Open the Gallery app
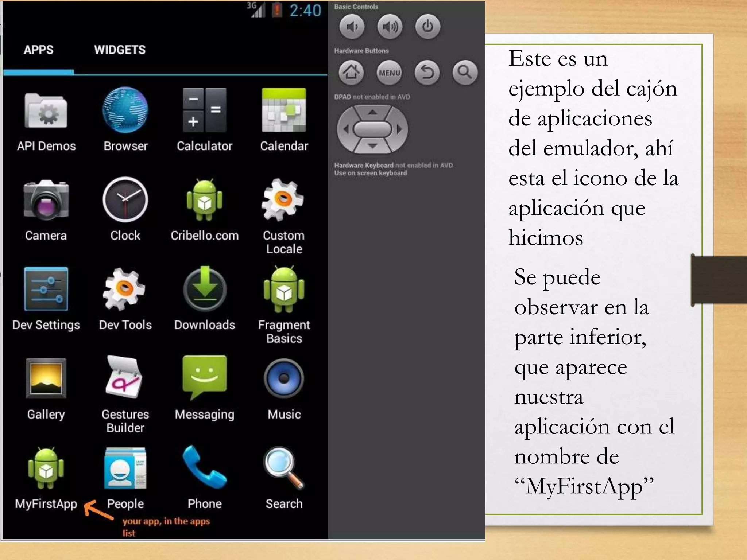The image size is (747, 560). coord(46,389)
